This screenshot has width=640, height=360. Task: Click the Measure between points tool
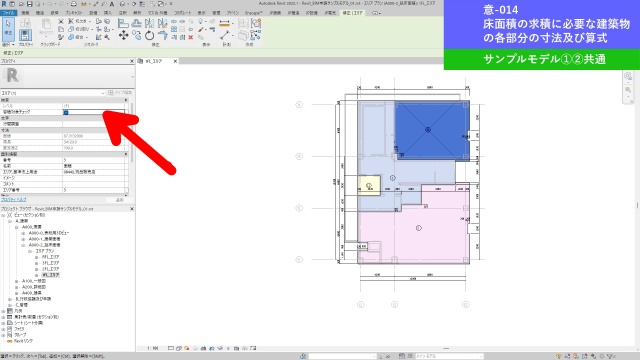click(x=225, y=36)
